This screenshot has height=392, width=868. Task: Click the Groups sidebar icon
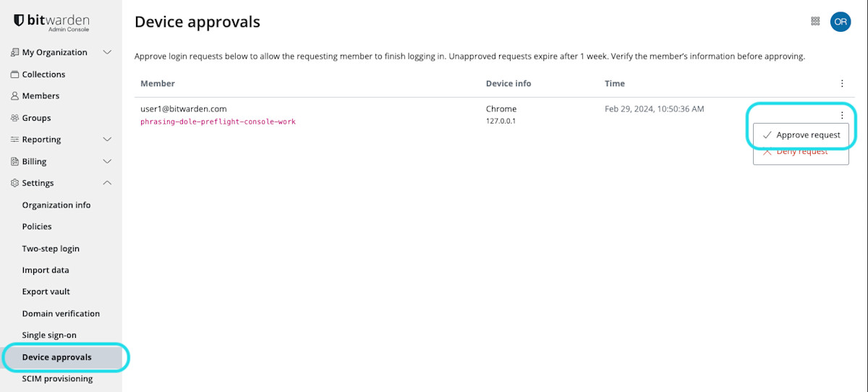coord(14,118)
